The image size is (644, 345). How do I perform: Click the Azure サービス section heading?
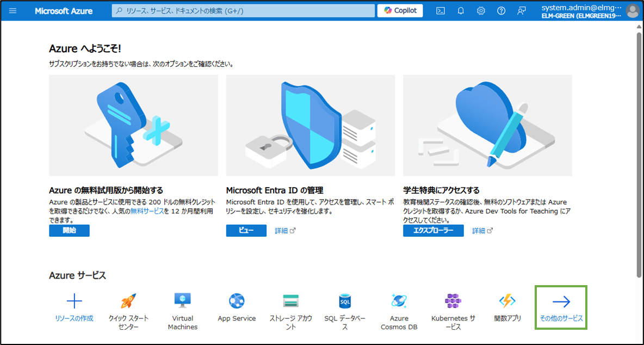77,275
